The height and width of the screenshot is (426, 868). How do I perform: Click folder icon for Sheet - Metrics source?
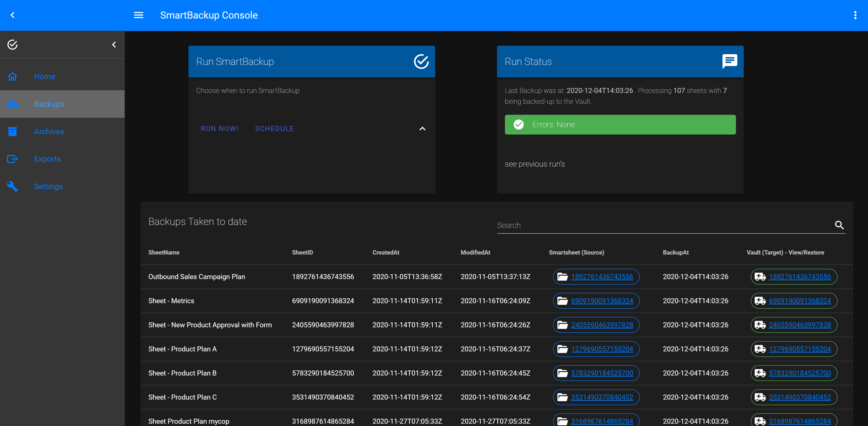pyautogui.click(x=562, y=301)
